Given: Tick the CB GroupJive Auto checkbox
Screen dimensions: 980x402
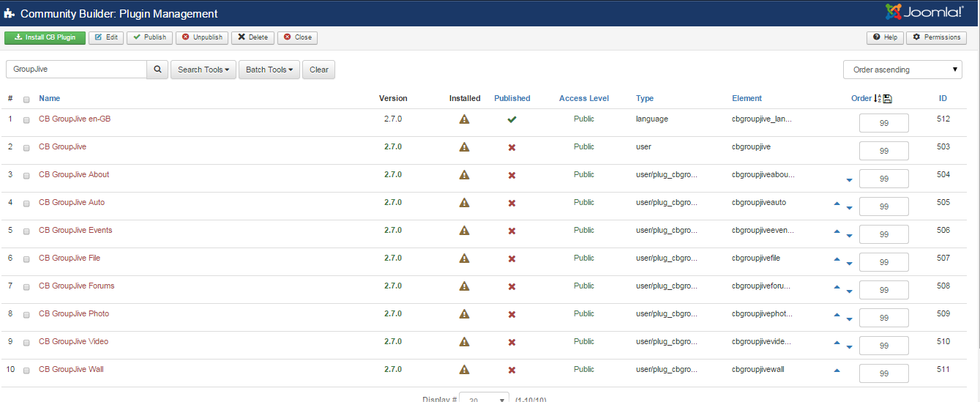Looking at the screenshot, I should (26, 204).
